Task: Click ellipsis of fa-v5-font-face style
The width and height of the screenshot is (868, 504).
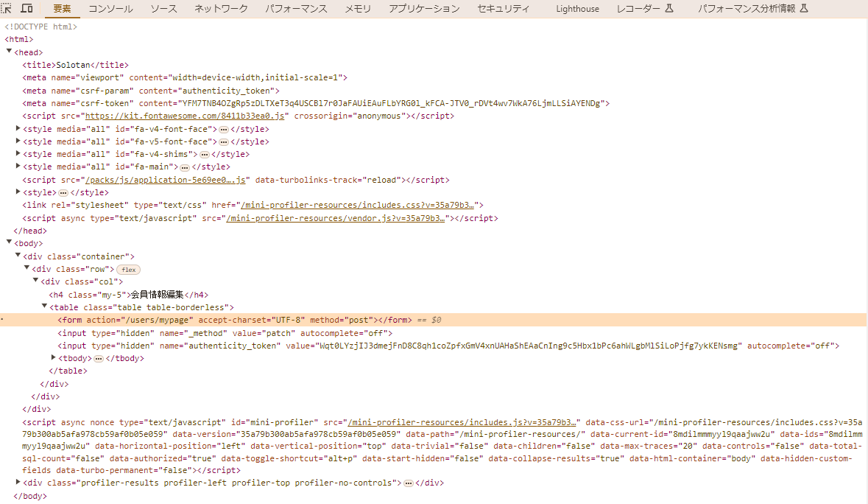Action: pos(224,142)
